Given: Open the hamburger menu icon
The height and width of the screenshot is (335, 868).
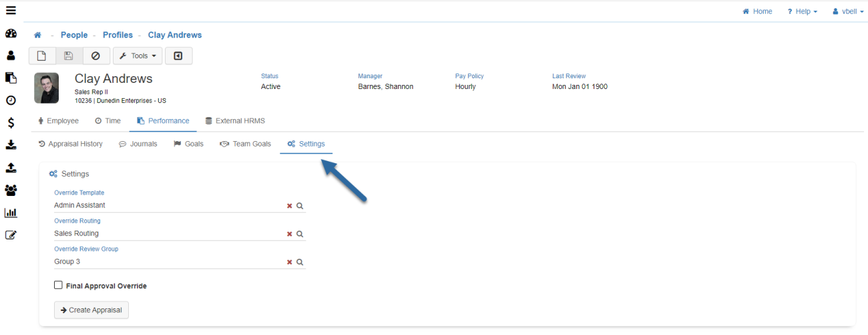Looking at the screenshot, I should pos(11,11).
